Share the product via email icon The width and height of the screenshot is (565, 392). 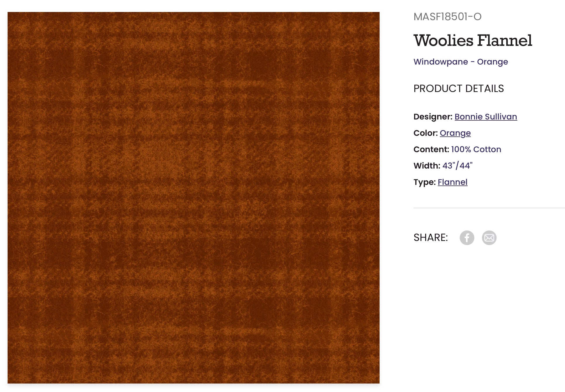pyautogui.click(x=489, y=238)
